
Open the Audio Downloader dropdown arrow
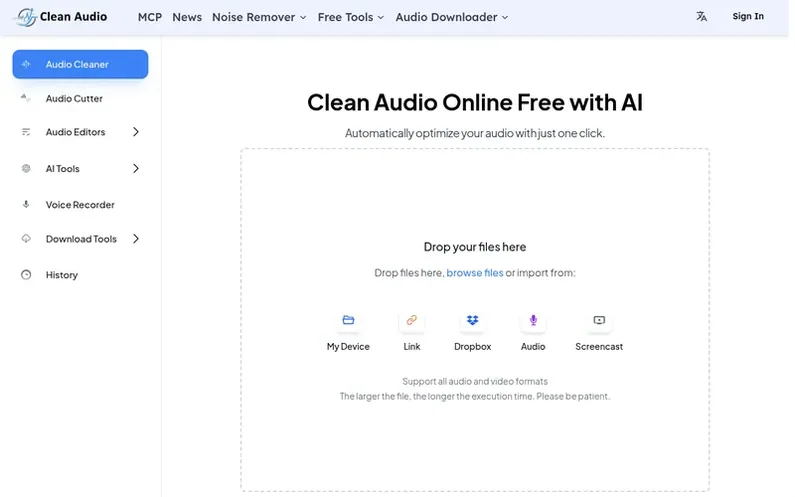pyautogui.click(x=505, y=17)
